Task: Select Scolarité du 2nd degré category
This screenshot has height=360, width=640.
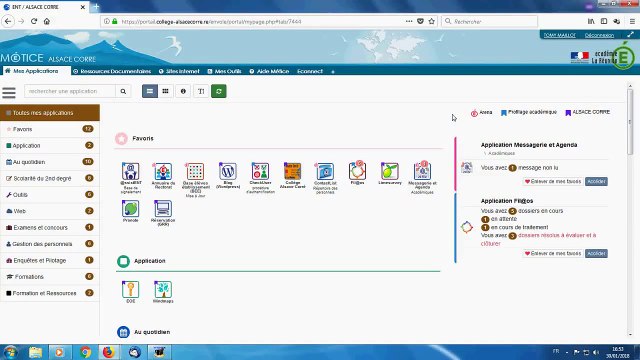Action: coord(50,178)
